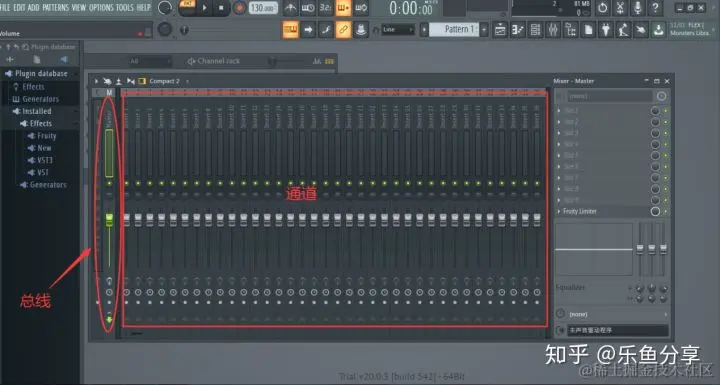Toggle the highlighted link/multilink controllers icon
The image size is (720, 385).
(x=343, y=30)
